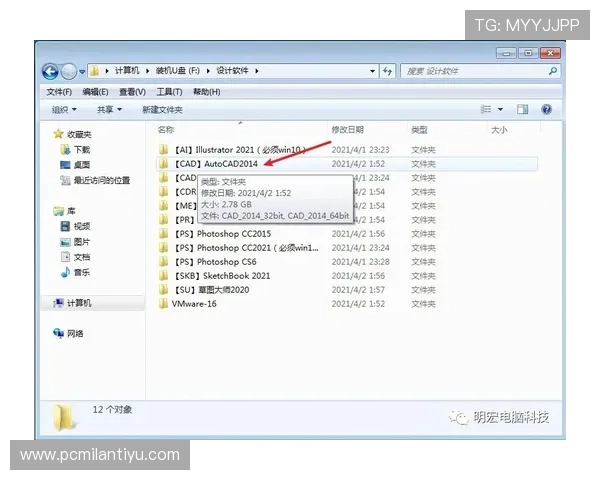Click the Forward navigation arrow
This screenshot has width=600, height=480.
68,71
